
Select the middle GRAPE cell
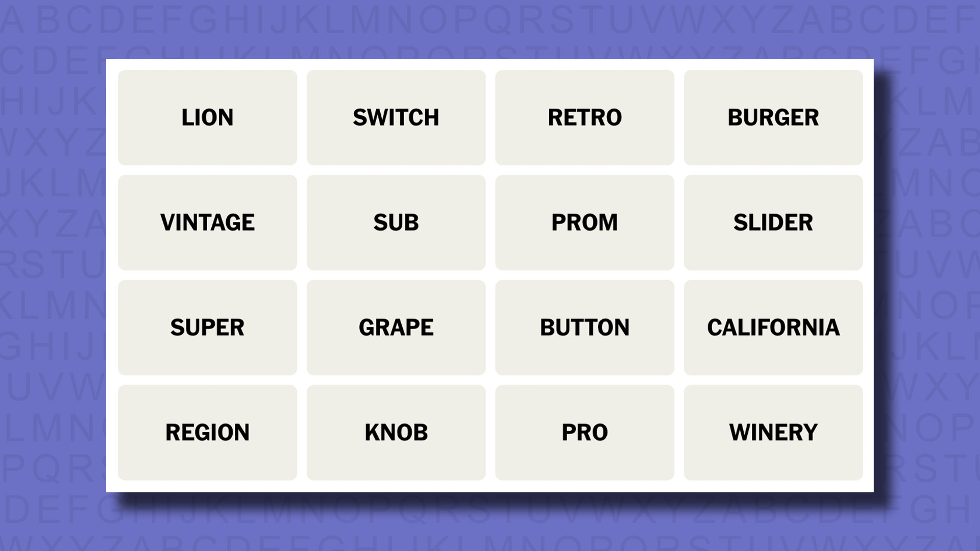[x=396, y=327]
